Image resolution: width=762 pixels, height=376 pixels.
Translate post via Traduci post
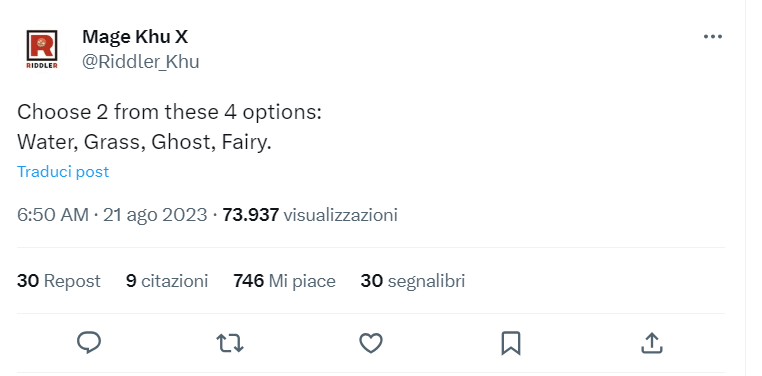click(x=63, y=171)
